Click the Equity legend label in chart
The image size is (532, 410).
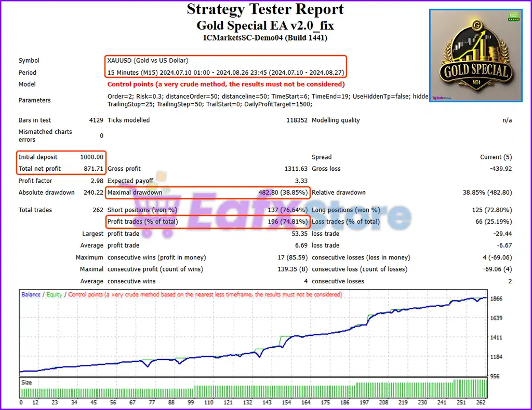point(54,294)
